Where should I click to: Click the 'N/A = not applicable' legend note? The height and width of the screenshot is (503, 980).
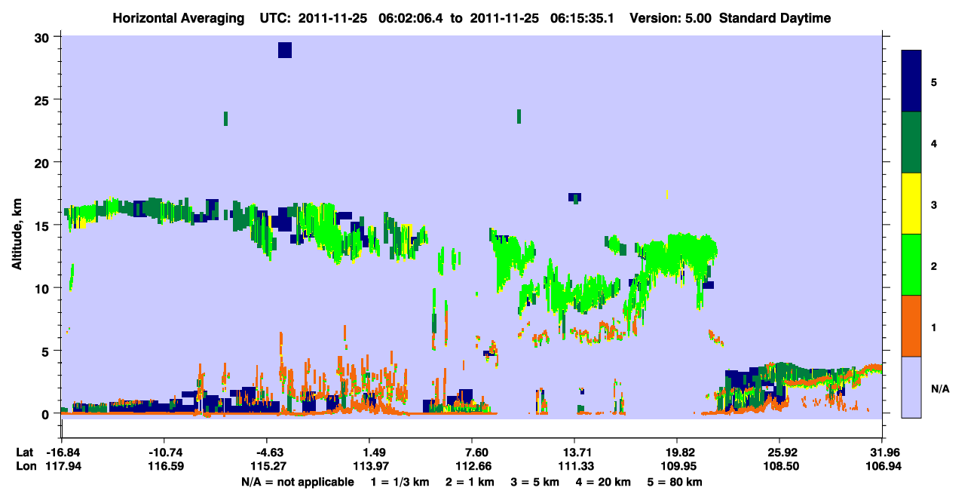click(298, 482)
